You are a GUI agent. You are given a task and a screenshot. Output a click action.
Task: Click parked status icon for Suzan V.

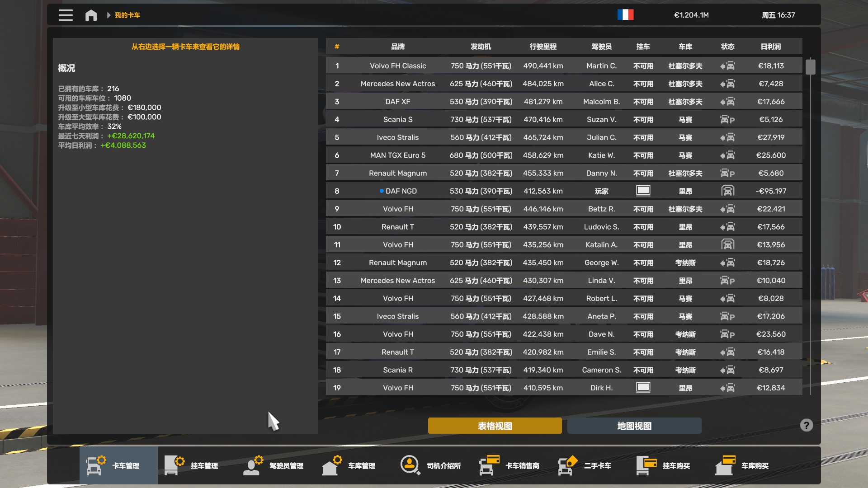727,119
